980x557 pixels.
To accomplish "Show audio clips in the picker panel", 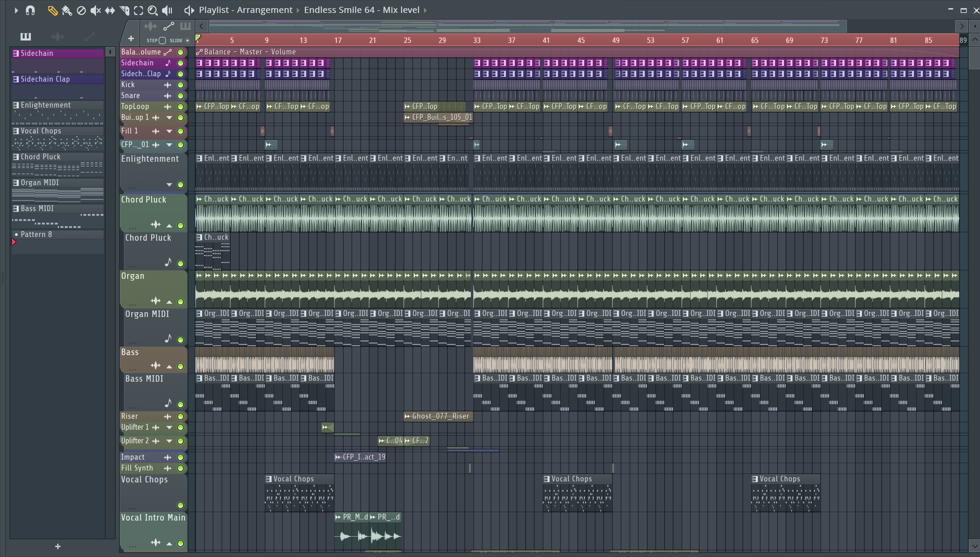I will tap(58, 36).
